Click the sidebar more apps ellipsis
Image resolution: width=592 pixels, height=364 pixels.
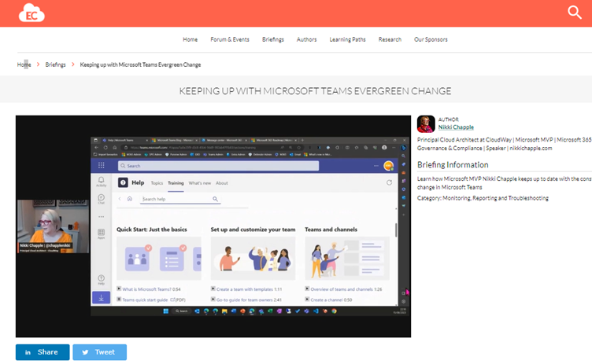(102, 217)
